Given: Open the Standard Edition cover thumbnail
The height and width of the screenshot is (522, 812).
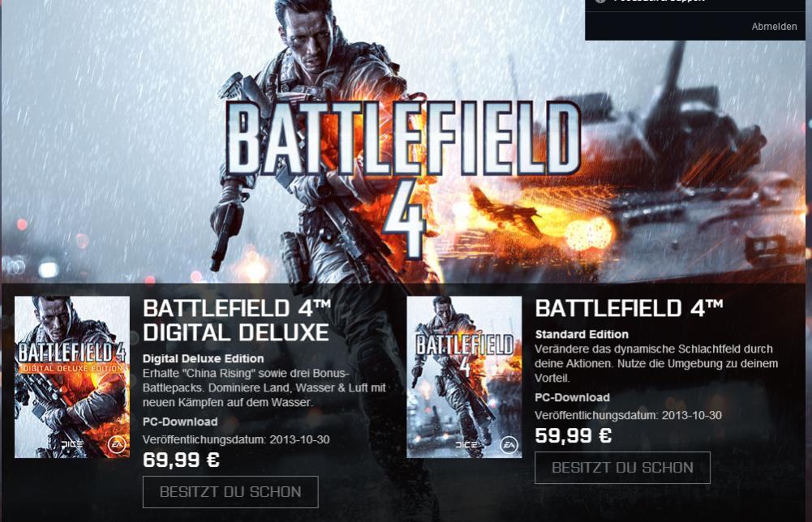Looking at the screenshot, I should tap(465, 377).
